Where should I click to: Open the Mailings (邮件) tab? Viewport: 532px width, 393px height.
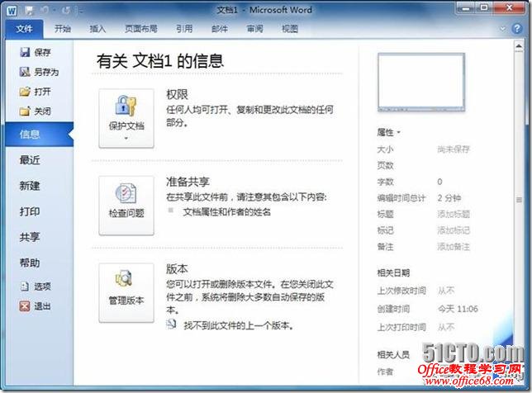pos(220,29)
